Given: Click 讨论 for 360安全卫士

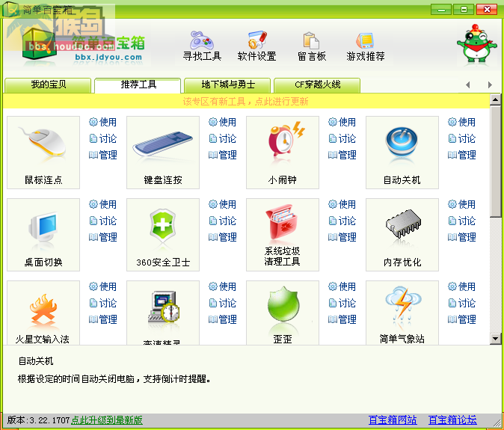Looking at the screenshot, I should (x=222, y=221).
